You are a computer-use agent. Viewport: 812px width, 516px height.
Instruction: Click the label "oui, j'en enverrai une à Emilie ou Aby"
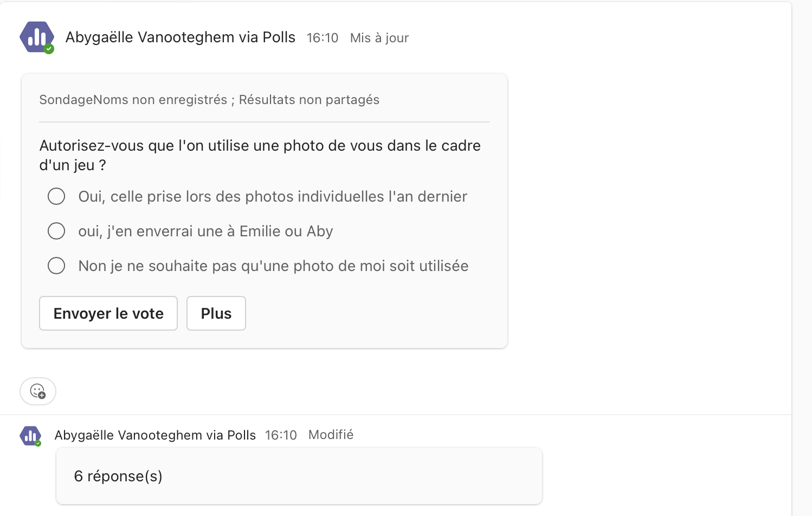pos(205,231)
